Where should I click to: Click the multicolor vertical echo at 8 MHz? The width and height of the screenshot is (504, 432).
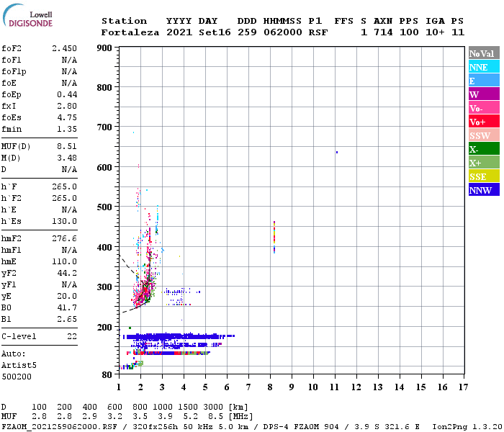coord(274,237)
